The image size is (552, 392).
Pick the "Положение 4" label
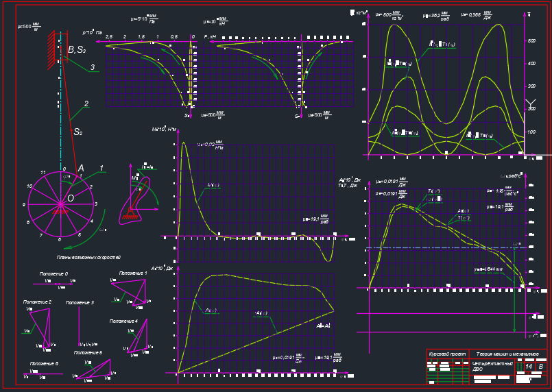pos(123,321)
